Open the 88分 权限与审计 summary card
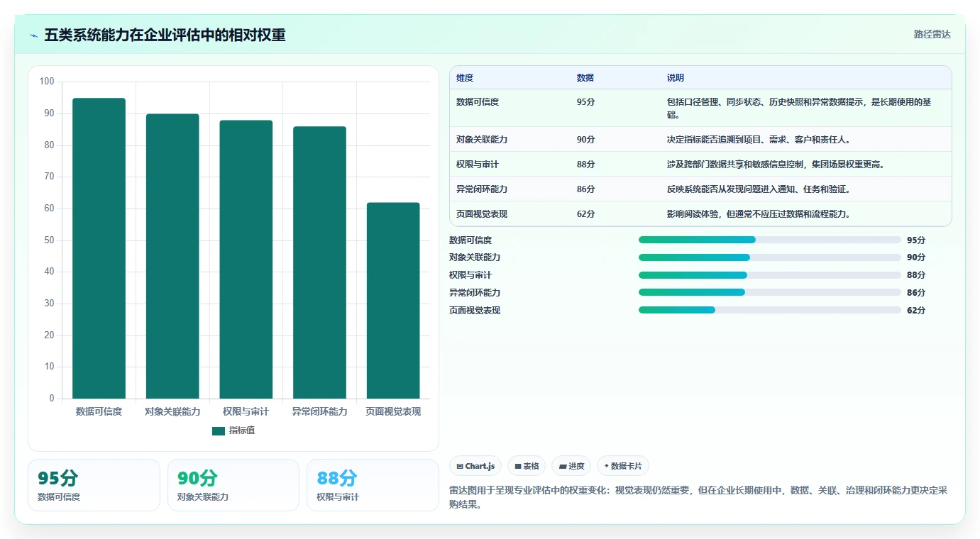The image size is (980, 539). (x=373, y=485)
